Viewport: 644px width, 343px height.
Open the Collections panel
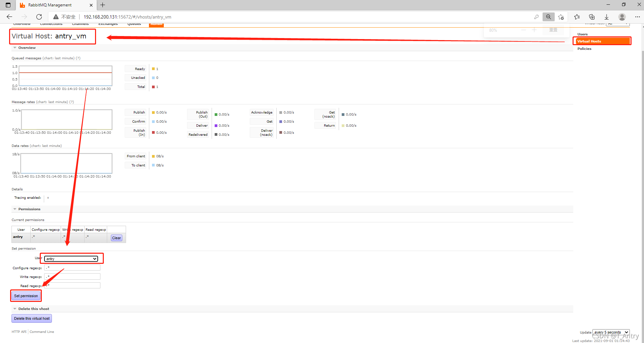pos(592,17)
